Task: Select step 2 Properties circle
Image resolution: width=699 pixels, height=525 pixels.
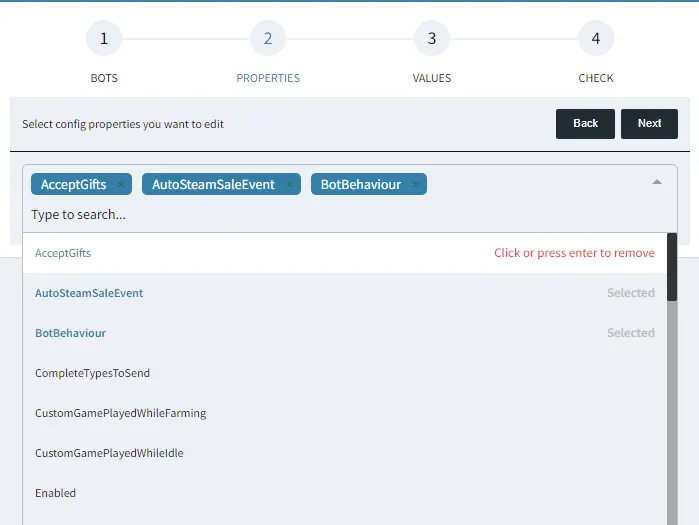Action: click(268, 38)
